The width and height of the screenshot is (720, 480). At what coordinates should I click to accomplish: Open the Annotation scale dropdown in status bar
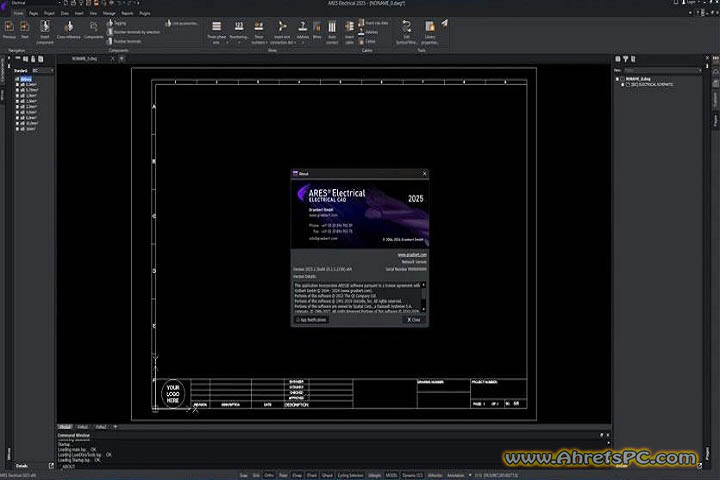point(470,475)
